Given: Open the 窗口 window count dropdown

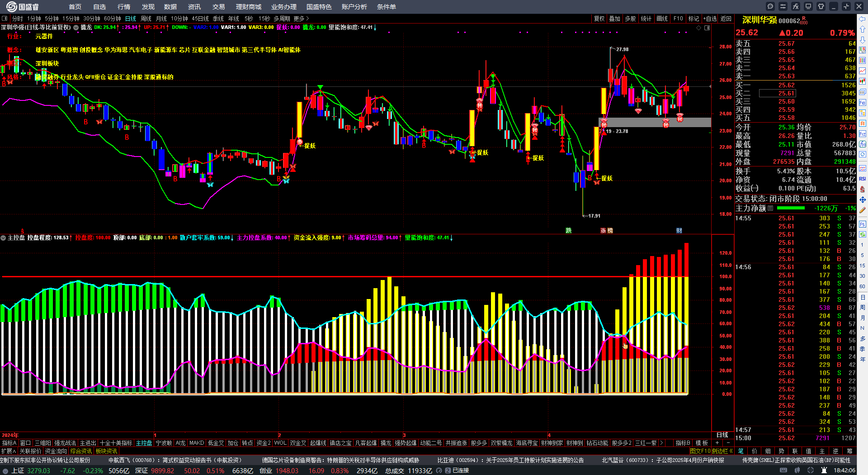Looking at the screenshot, I should (x=26, y=443).
